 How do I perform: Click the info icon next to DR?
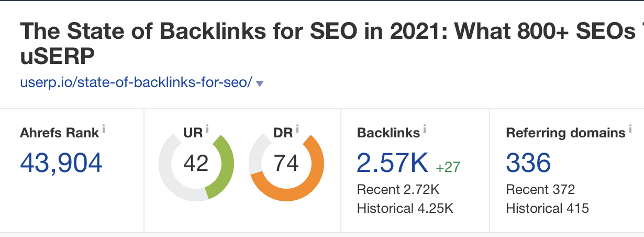click(x=297, y=129)
